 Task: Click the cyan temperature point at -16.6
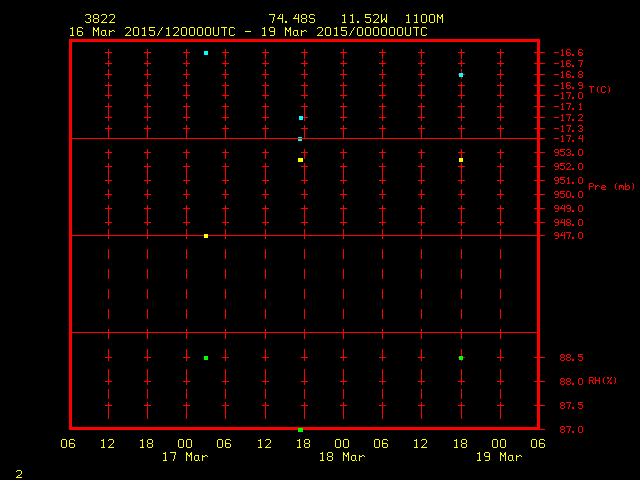pyautogui.click(x=206, y=53)
